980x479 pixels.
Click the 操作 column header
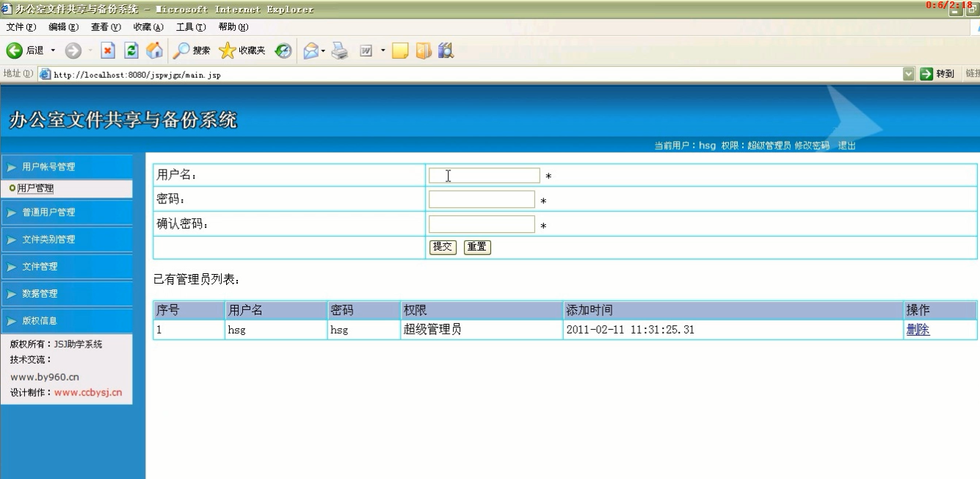click(940, 310)
